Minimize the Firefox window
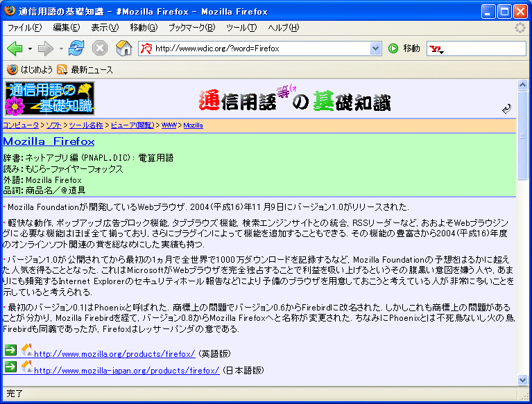This screenshot has width=532, height=404. [488, 12]
